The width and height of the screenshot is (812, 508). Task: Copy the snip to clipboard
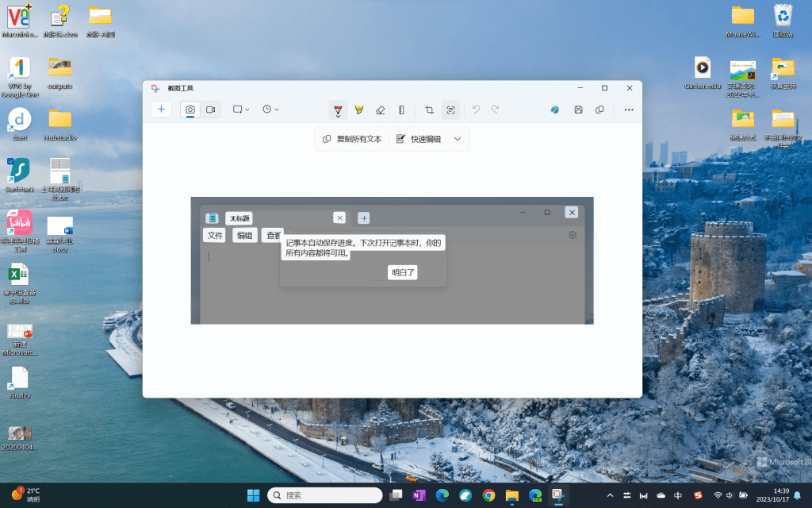pyautogui.click(x=599, y=110)
